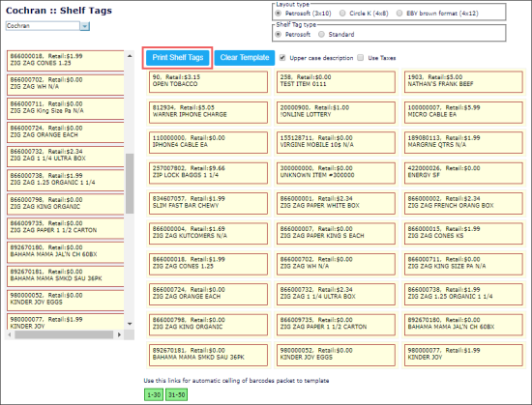The image size is (532, 405).
Task: Select KINDER JOY EGGS in left list
Action: [66, 300]
